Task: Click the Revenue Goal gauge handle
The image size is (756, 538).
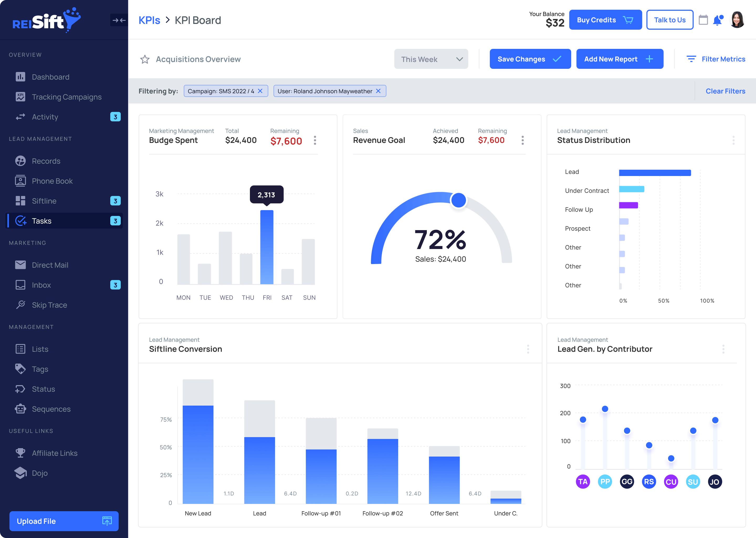Action: tap(458, 200)
